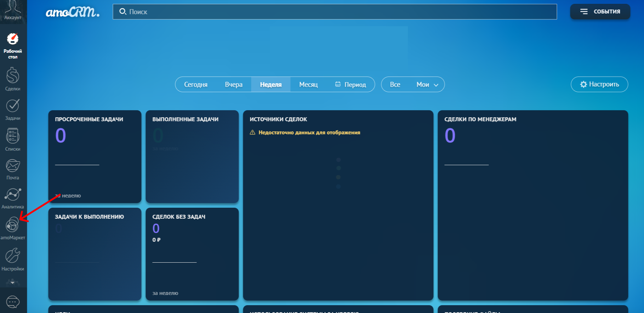Image resolution: width=644 pixels, height=313 pixels.
Task: Click warning icon in Источники сделок
Action: [252, 132]
